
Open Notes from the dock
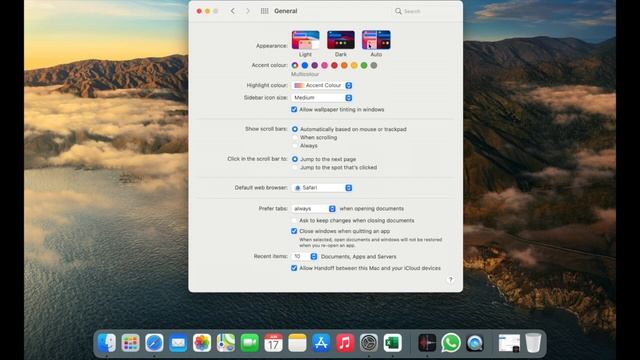click(x=297, y=342)
